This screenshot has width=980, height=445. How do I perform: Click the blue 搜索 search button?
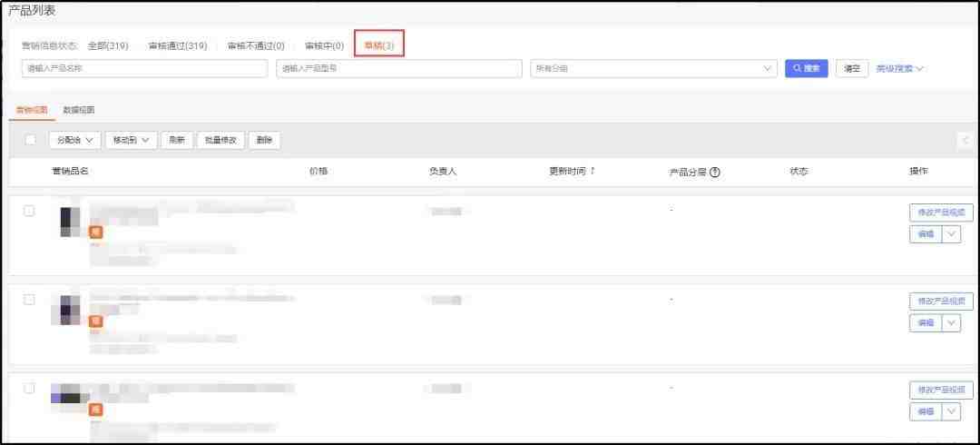point(807,69)
